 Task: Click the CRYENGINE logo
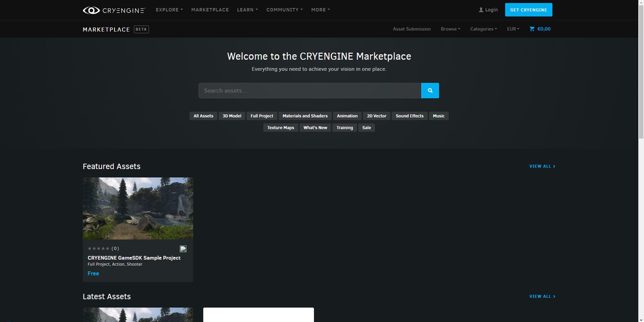click(x=114, y=10)
